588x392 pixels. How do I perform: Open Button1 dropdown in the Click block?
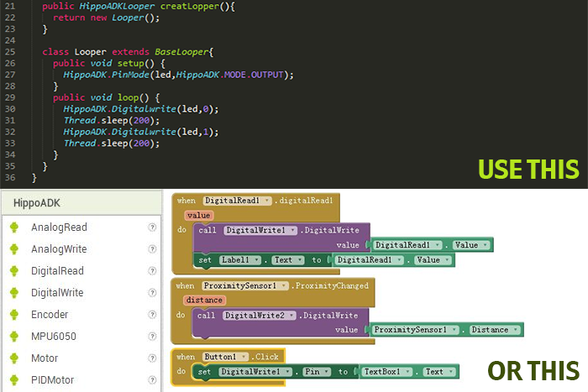pyautogui.click(x=226, y=357)
